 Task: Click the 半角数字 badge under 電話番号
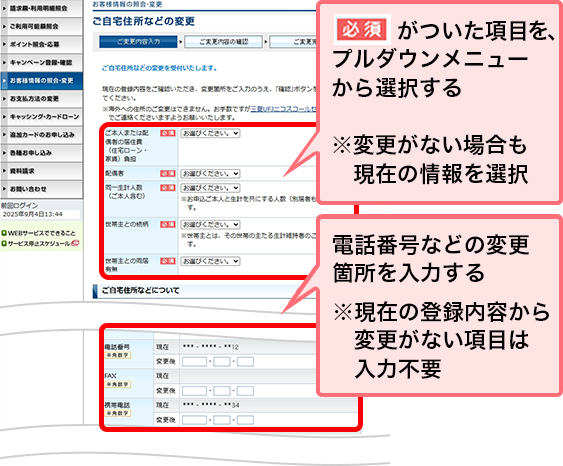[x=118, y=355]
